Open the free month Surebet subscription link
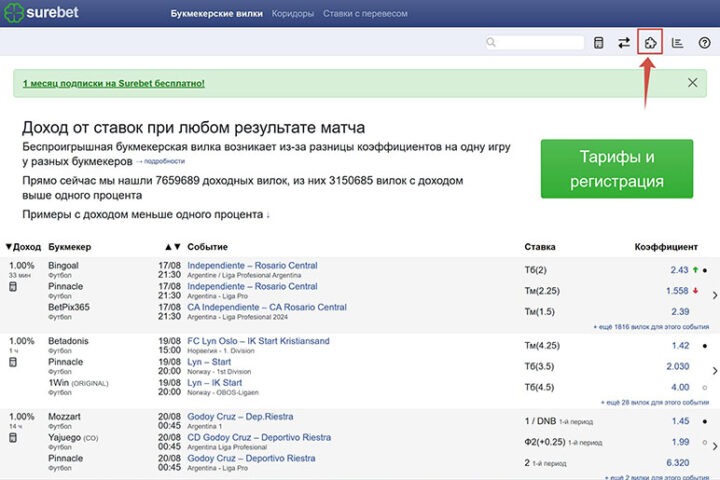720x480 pixels. point(113,83)
